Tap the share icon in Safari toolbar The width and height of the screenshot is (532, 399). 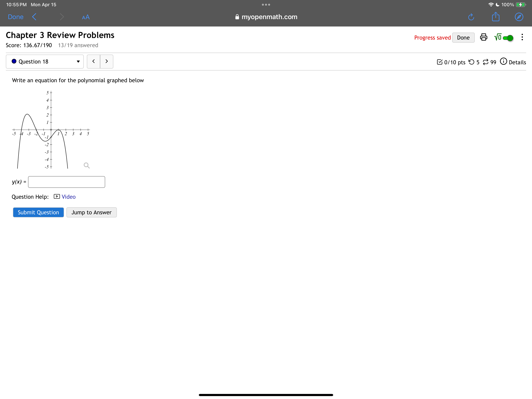click(495, 17)
